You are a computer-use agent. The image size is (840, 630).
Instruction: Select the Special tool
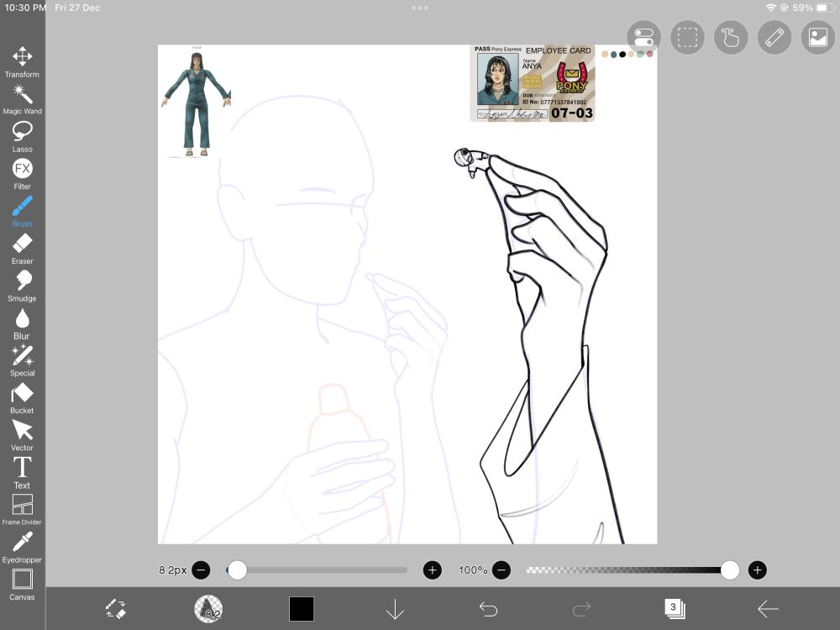click(x=22, y=361)
